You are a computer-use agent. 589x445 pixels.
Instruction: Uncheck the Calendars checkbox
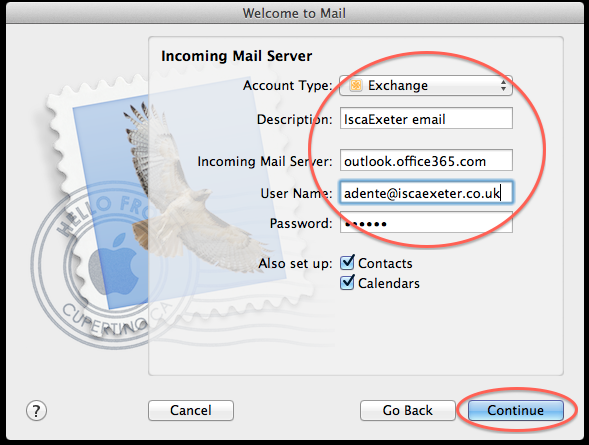(347, 282)
